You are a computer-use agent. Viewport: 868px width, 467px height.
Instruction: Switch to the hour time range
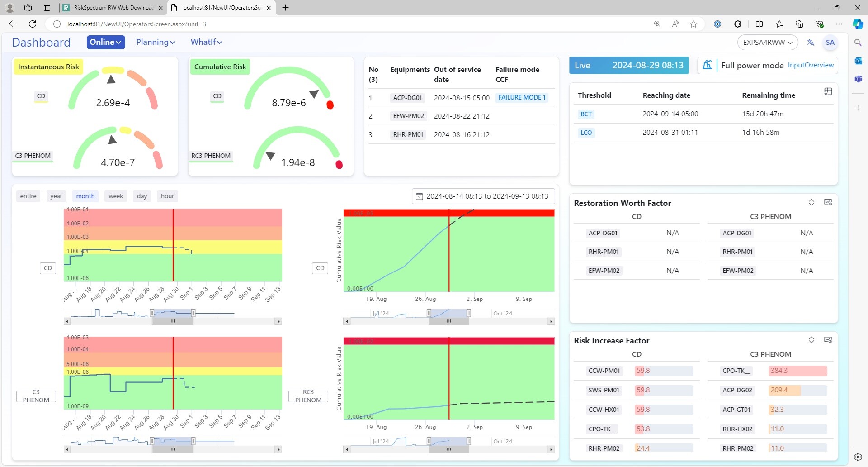click(167, 196)
